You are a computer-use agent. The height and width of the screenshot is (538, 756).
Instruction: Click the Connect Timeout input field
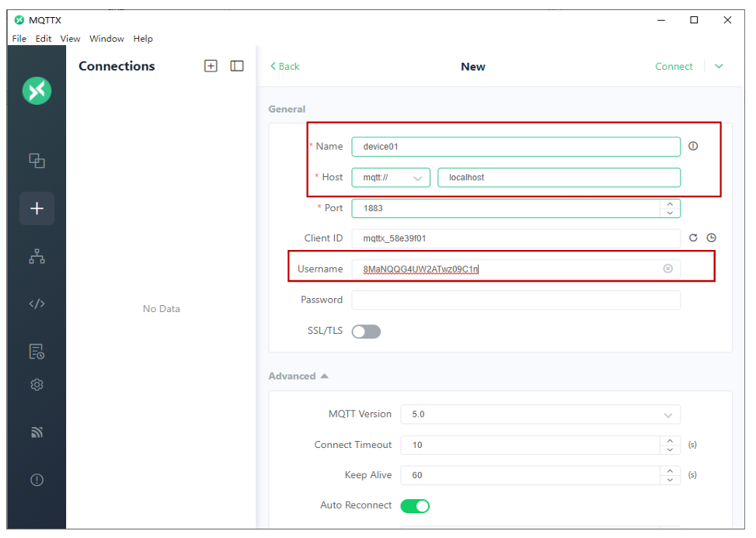[x=530, y=445]
